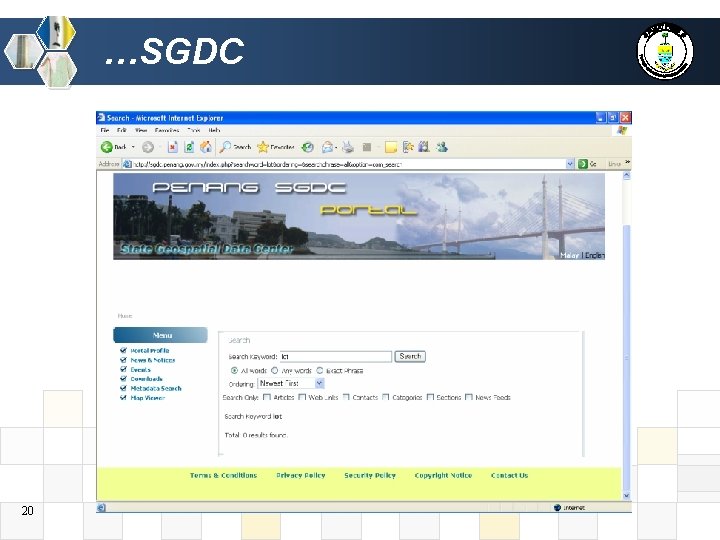Expand the toolbar overflow chevron by Links

628,163
